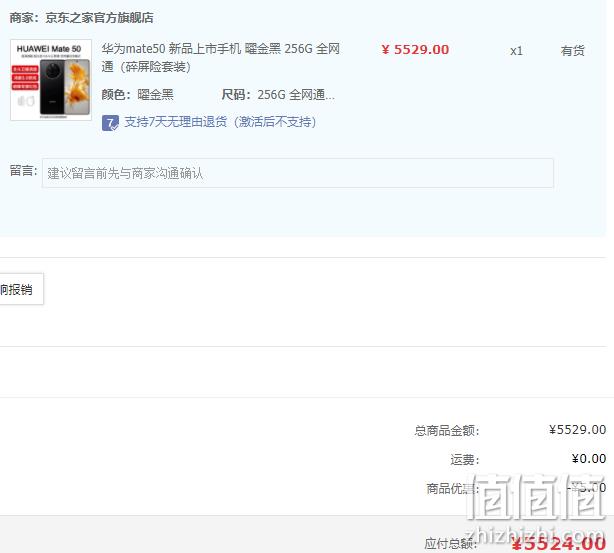Focus the 留言 message input field
The width and height of the screenshot is (614, 553).
[x=298, y=173]
